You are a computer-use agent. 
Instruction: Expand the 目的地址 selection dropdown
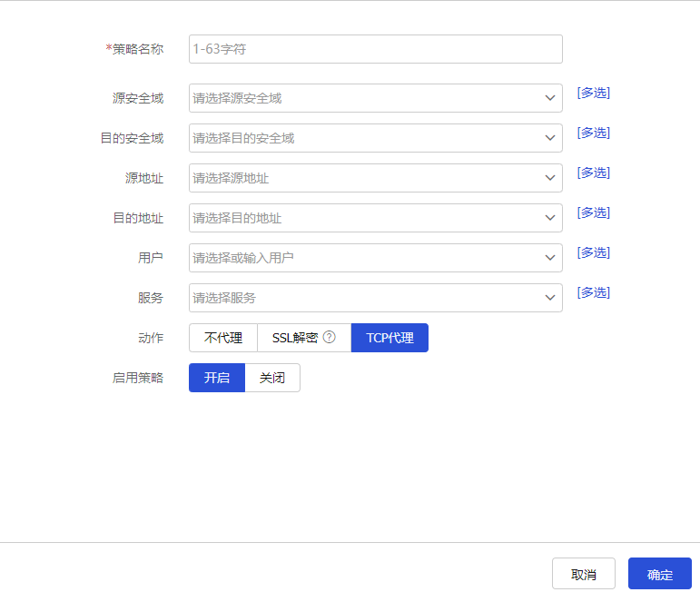[x=375, y=218]
